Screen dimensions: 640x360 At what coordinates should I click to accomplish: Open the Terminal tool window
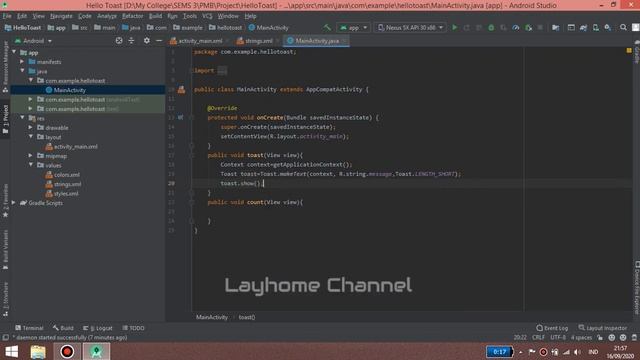tap(29, 328)
